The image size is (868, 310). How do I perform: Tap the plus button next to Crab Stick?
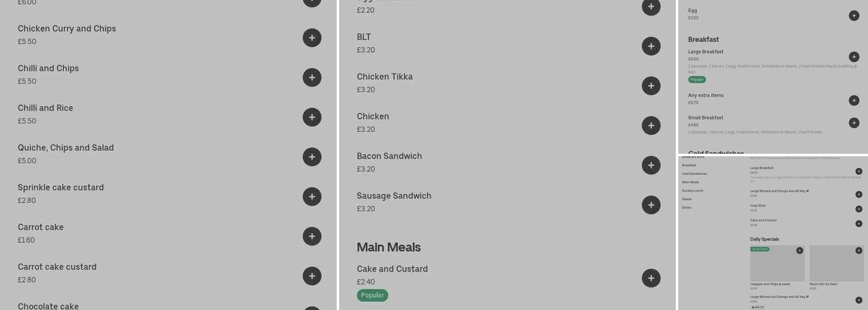point(859,209)
